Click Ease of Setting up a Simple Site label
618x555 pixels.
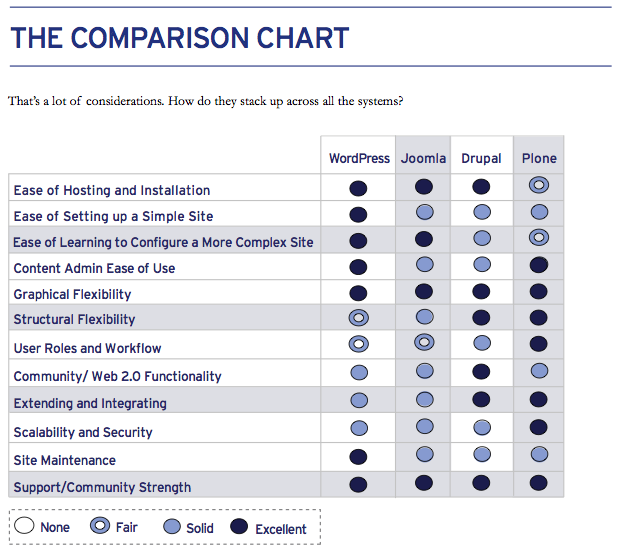(x=113, y=216)
